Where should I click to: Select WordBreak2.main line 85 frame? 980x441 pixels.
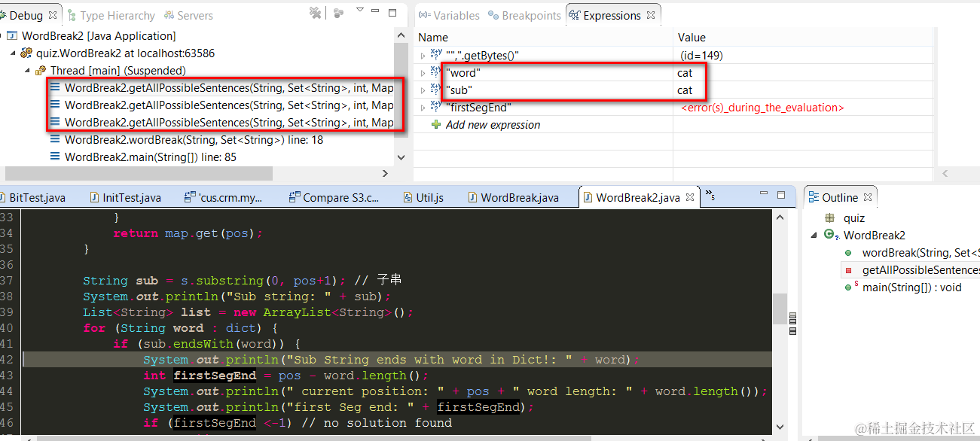tap(151, 157)
